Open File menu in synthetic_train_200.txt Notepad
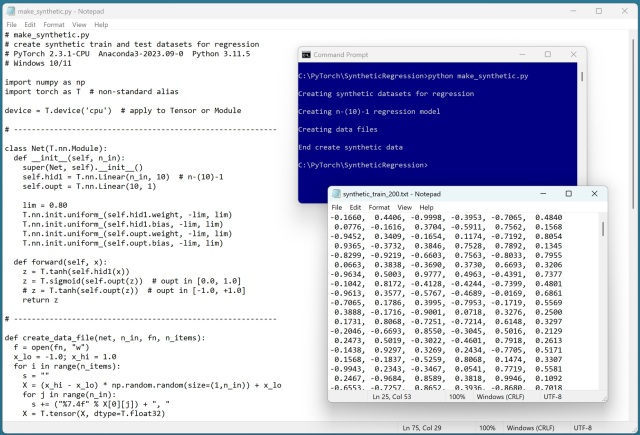This screenshot has height=435, width=640. pos(337,207)
